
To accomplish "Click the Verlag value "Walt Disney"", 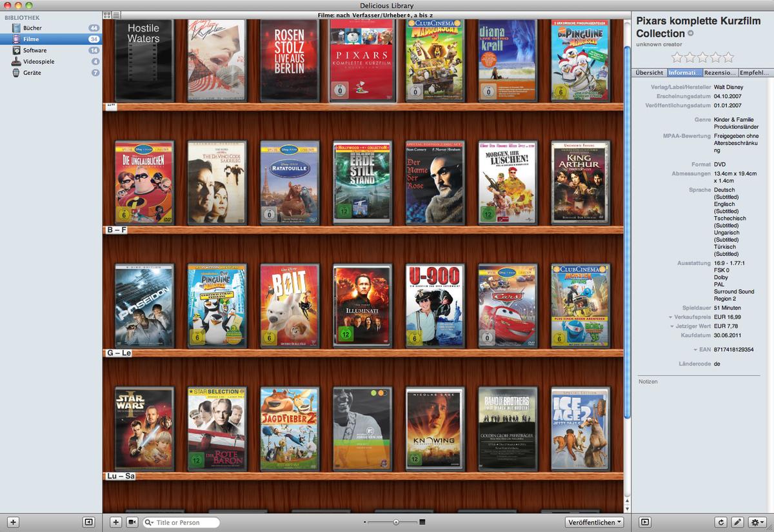I will click(728, 86).
